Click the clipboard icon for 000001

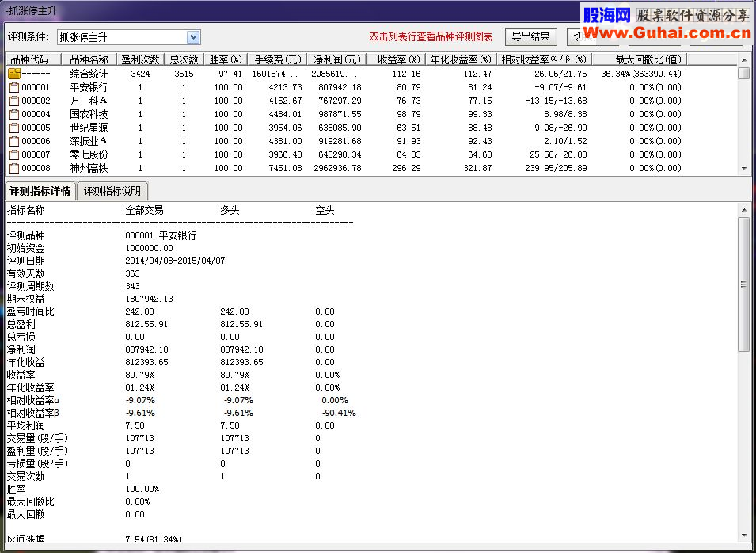coord(14,87)
